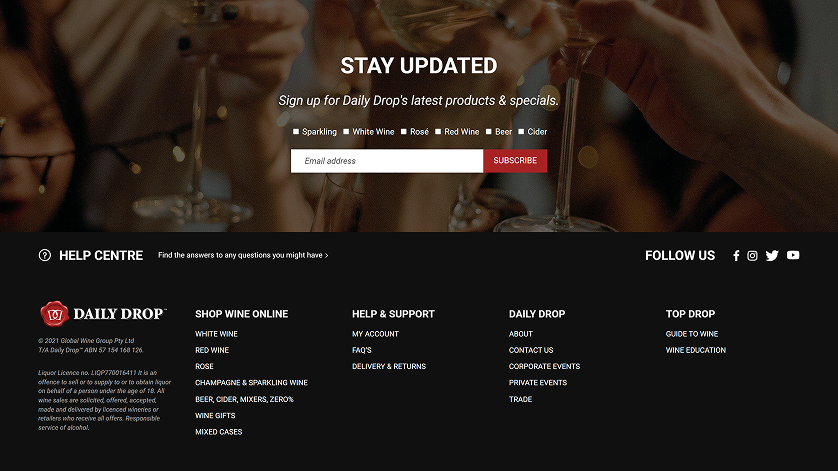Go to My Account page
Screen dimensions: 838x471
coord(375,334)
